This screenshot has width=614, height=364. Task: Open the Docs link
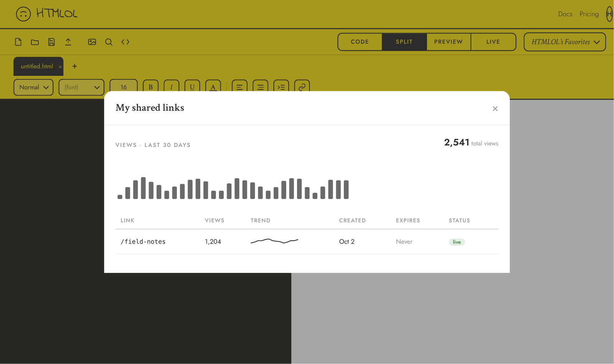tap(565, 14)
